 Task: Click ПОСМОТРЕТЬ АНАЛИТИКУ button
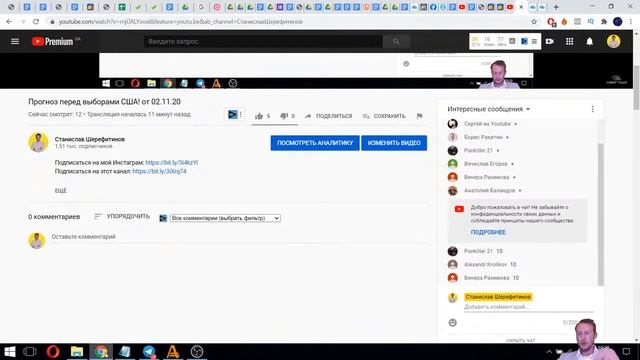coord(315,143)
